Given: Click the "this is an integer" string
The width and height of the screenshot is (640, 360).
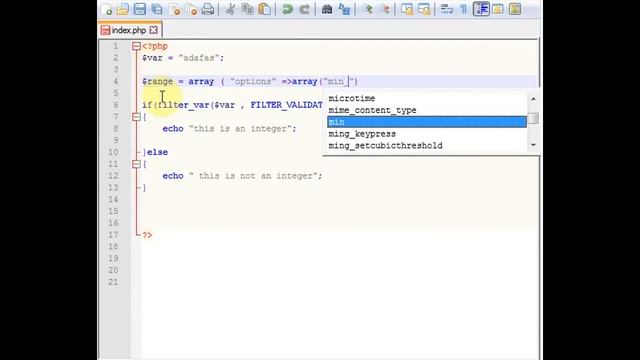Looking at the screenshot, I should 240,129.
